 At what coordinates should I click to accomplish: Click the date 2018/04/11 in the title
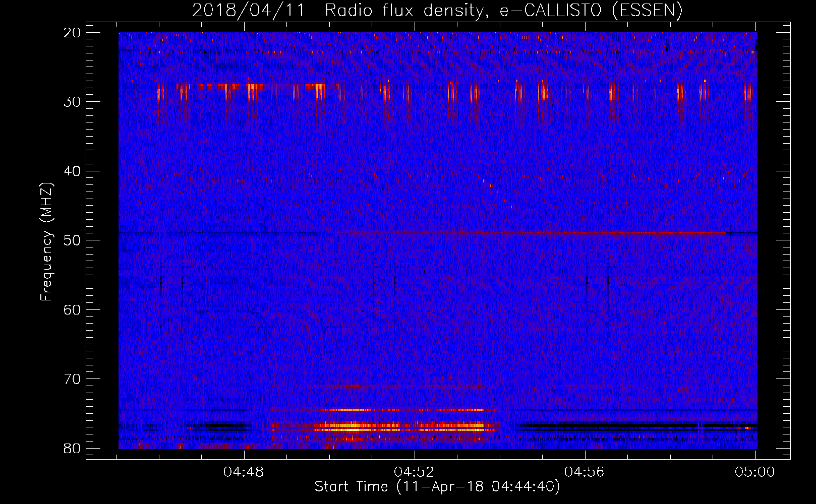[249, 11]
